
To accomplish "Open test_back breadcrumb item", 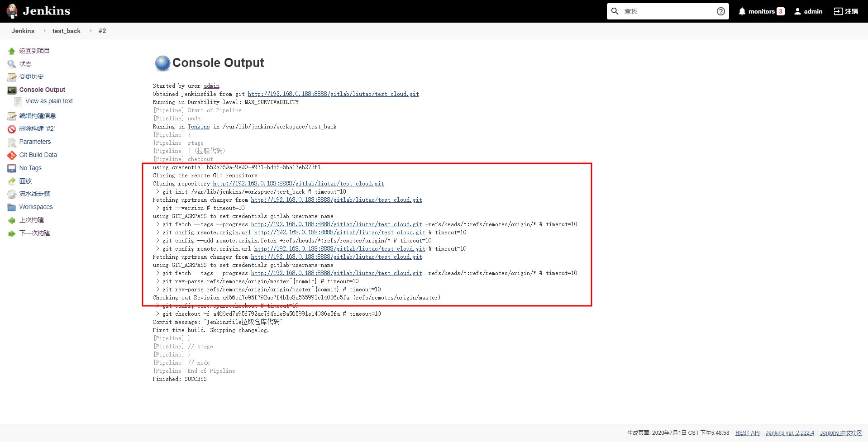I will pos(67,31).
